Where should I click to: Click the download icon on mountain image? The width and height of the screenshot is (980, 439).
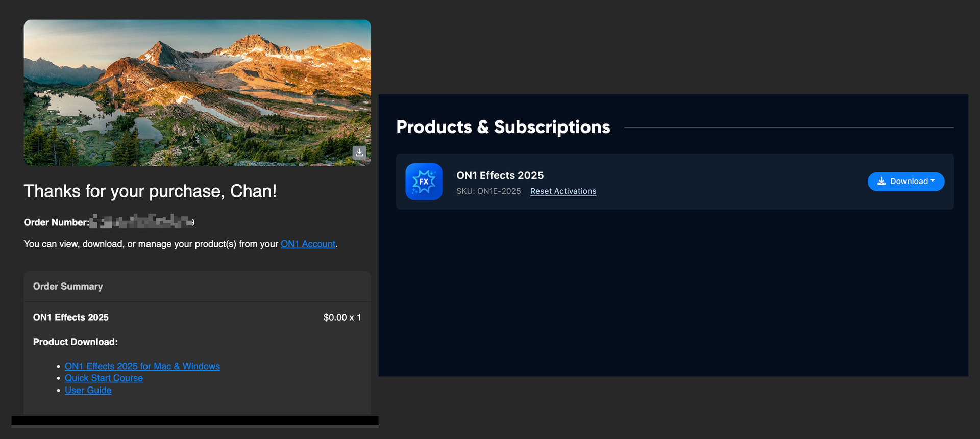point(359,152)
